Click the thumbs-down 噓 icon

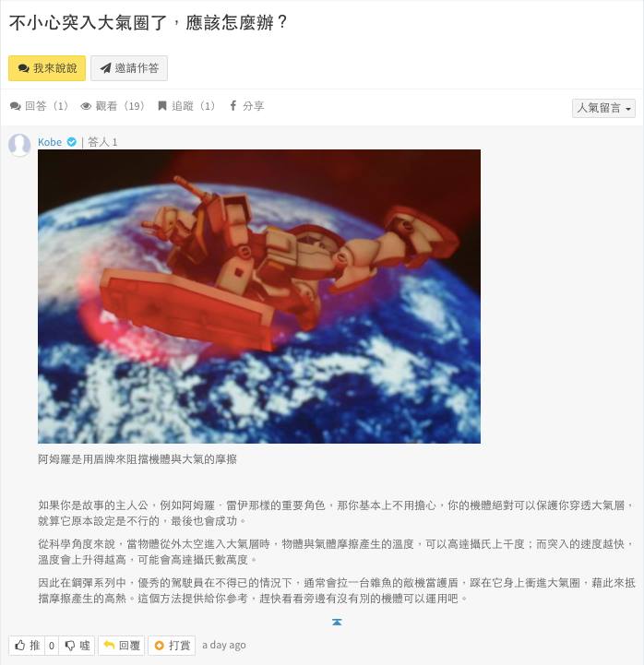pyautogui.click(x=69, y=646)
